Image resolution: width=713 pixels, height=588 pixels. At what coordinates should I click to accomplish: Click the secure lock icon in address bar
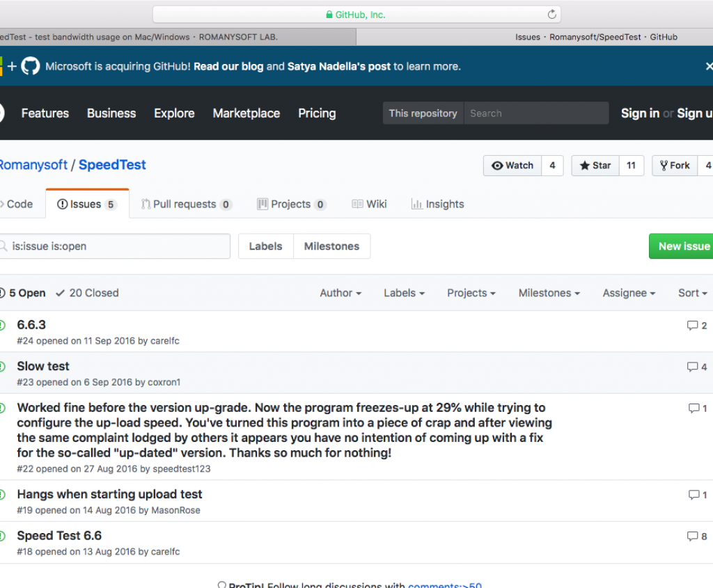[329, 15]
